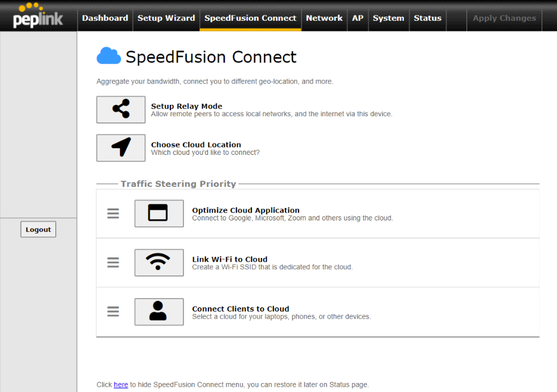Open the AP tab
The image size is (557, 392).
point(357,18)
